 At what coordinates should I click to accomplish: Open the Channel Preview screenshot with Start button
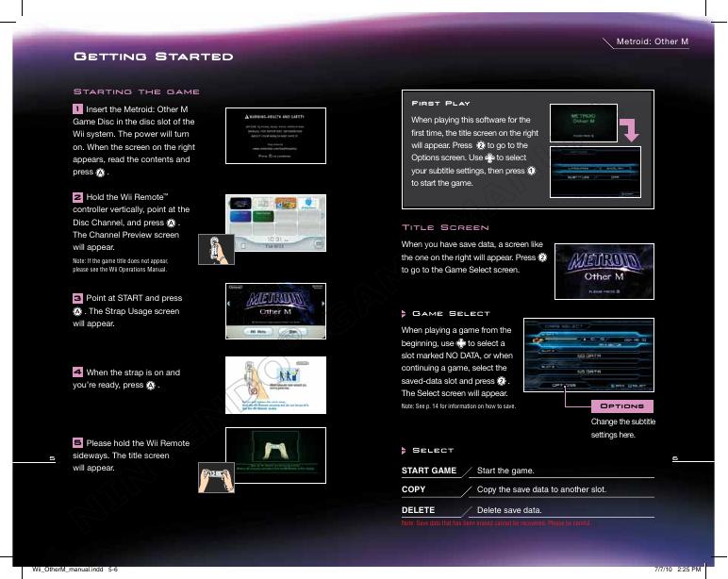tap(275, 311)
